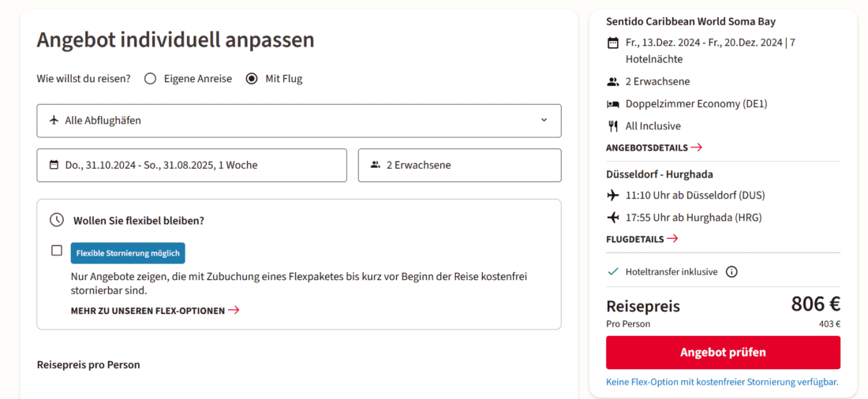Click the persons icon in travelers field
This screenshot has width=868, height=399.
coord(375,166)
